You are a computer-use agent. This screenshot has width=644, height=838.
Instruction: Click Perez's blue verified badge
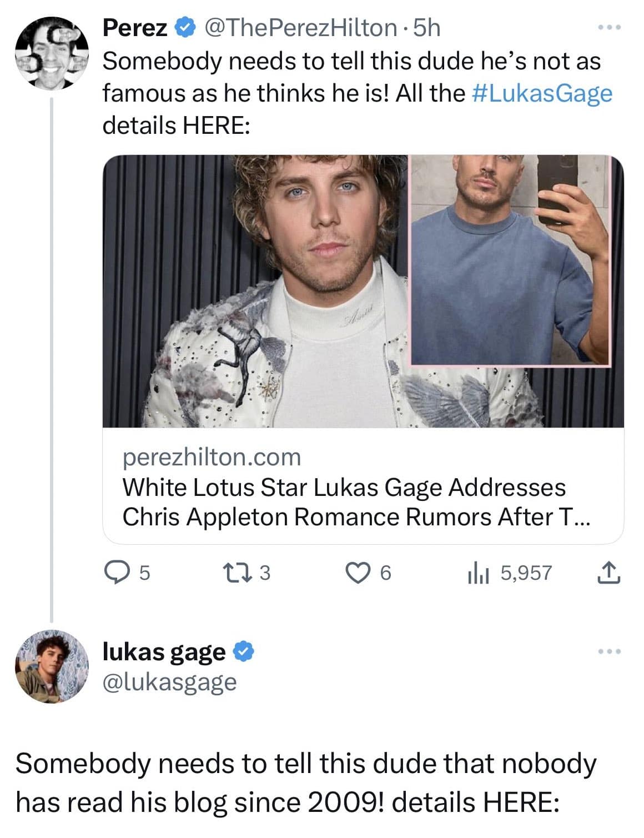click(185, 28)
